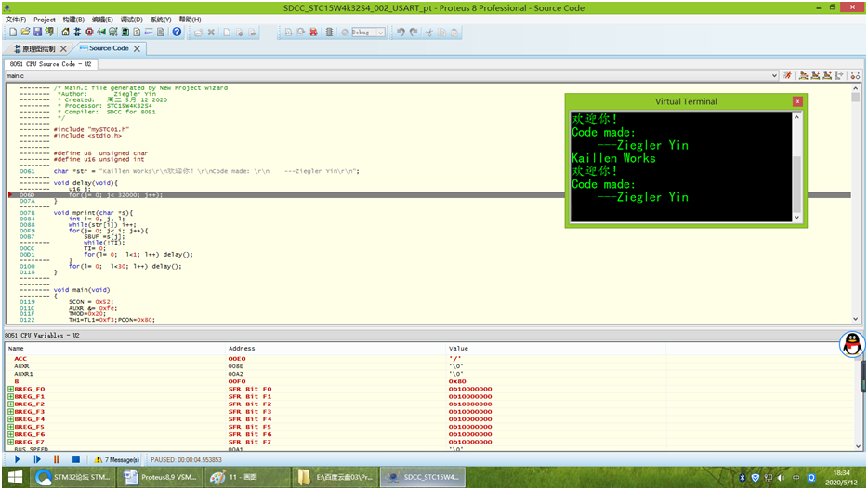Viewport: 868px width, 490px height.
Task: Click the run-at-full-speed debug icon
Action: click(x=786, y=75)
